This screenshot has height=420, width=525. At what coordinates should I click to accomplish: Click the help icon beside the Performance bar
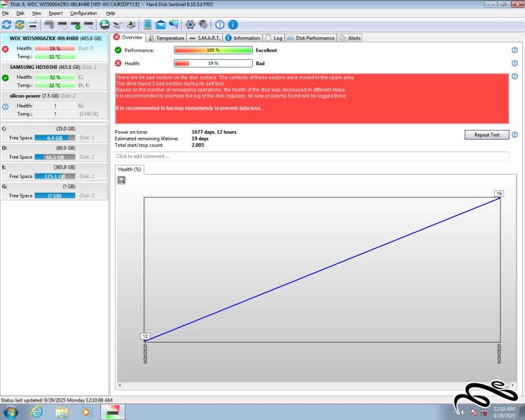[514, 50]
